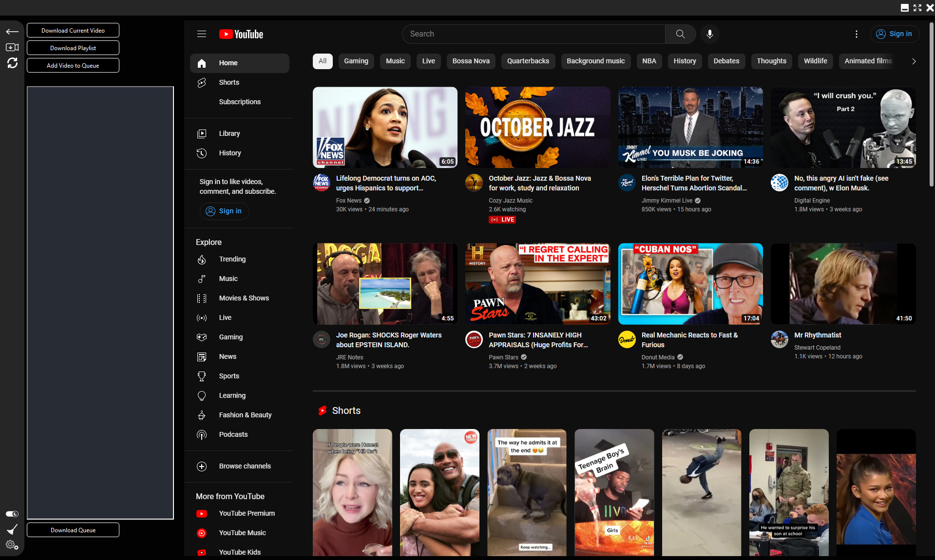Open Jimmy Kimmel Live channel avatar

point(627,183)
